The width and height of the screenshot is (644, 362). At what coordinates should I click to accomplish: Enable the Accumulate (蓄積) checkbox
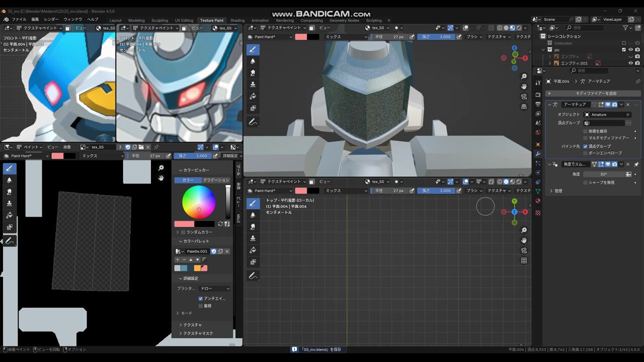(x=200, y=306)
